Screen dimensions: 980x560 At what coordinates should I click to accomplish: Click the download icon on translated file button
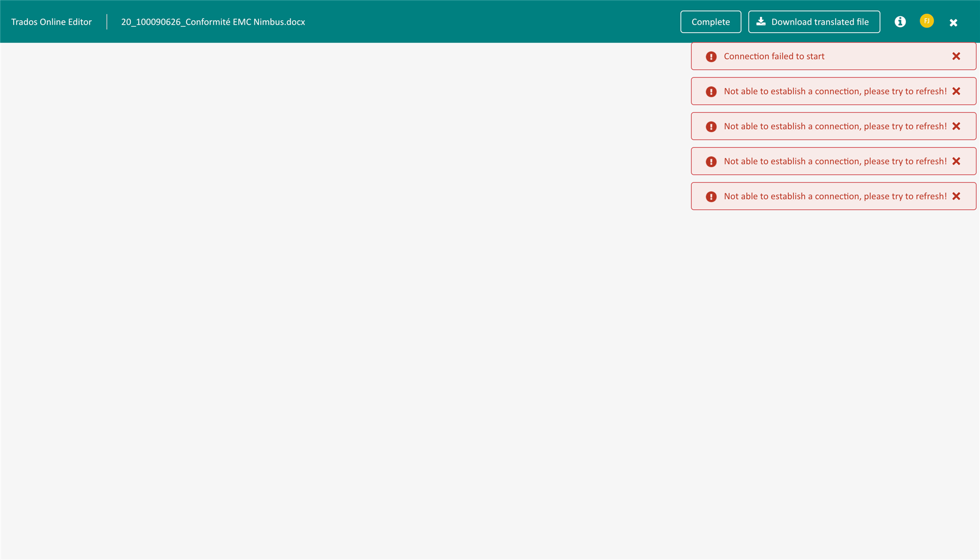point(760,21)
